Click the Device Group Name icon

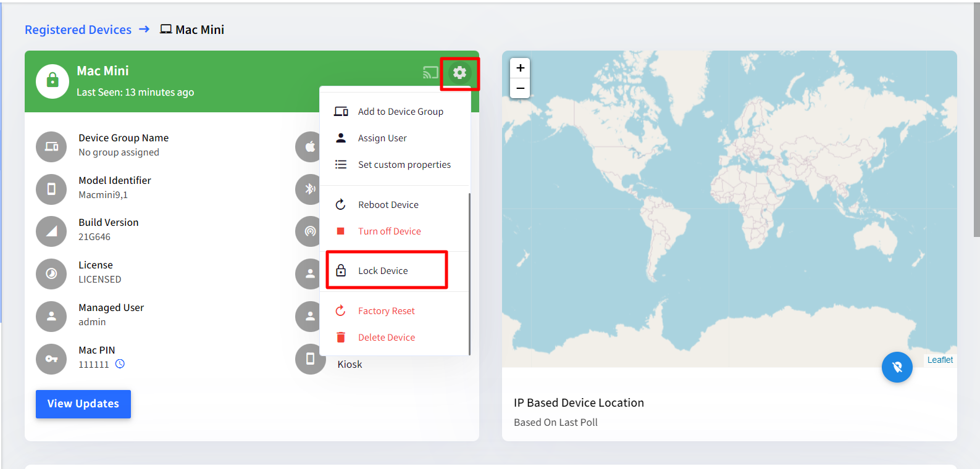(x=51, y=146)
